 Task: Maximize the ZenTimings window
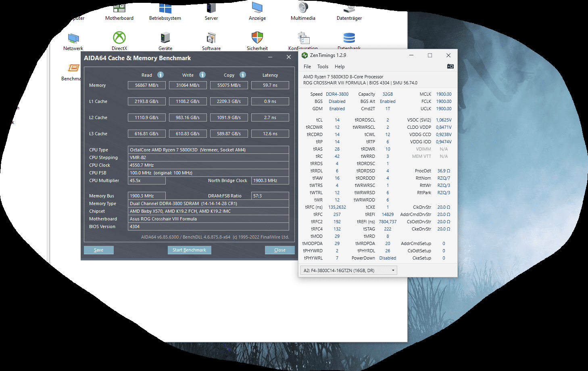(x=430, y=55)
